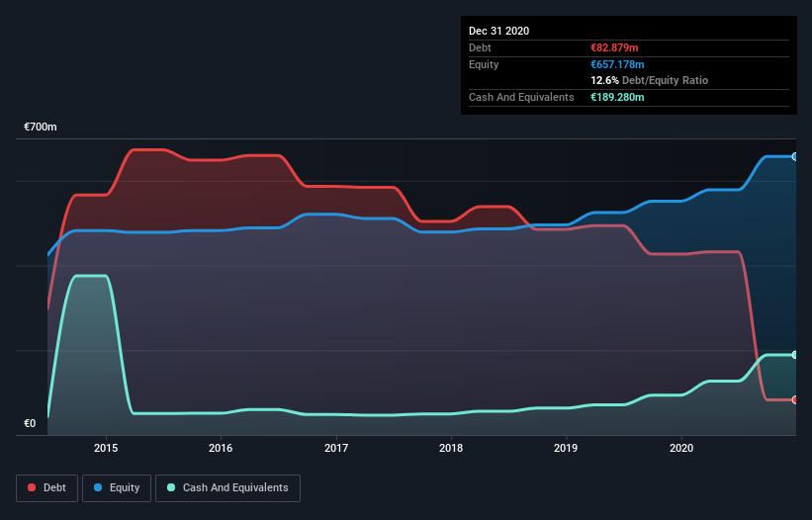Click the €657.178m equity value

617,64
